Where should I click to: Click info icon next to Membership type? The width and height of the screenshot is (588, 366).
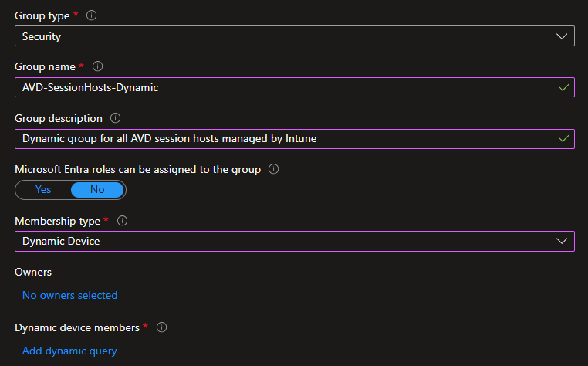(122, 221)
